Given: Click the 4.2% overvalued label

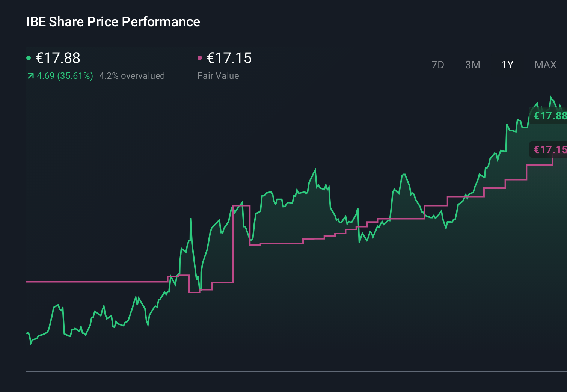Looking at the screenshot, I should (132, 75).
